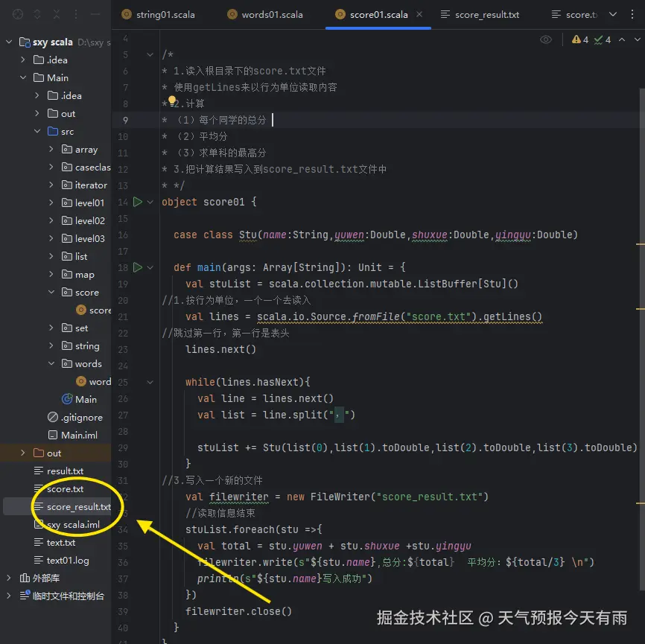
Task: Collapse the Main module folder
Action: point(23,77)
